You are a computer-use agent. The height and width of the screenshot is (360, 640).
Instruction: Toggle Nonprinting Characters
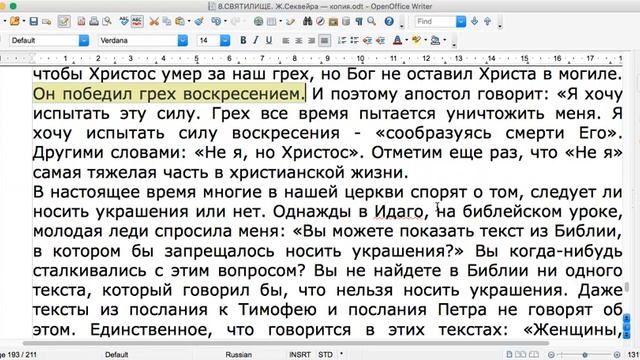click(359, 21)
